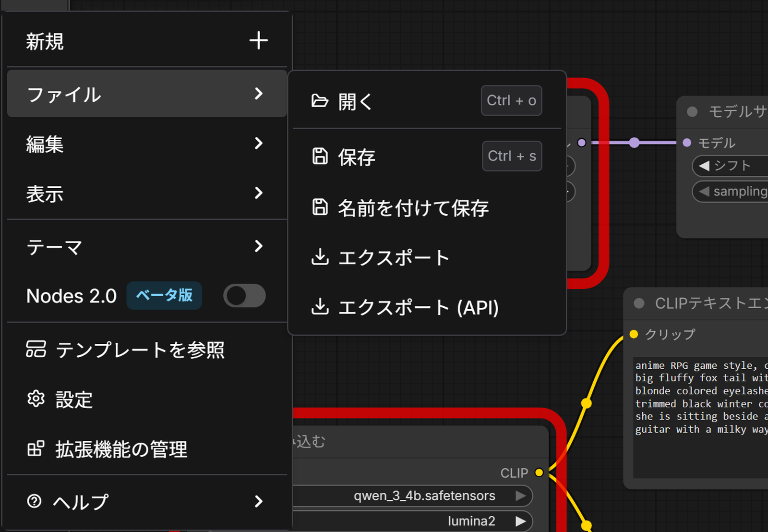The height and width of the screenshot is (532, 768).
Task: Expand the ヘルプ submenu chevron
Action: click(x=259, y=502)
